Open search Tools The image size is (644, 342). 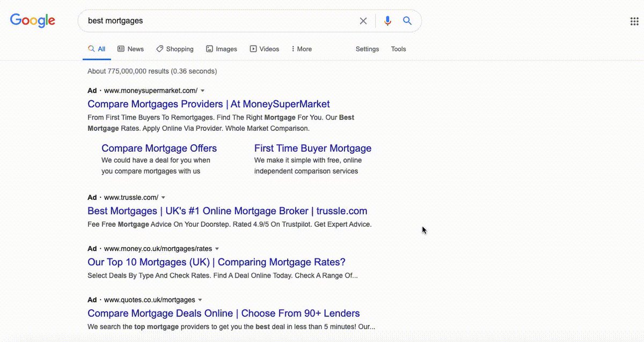click(398, 49)
